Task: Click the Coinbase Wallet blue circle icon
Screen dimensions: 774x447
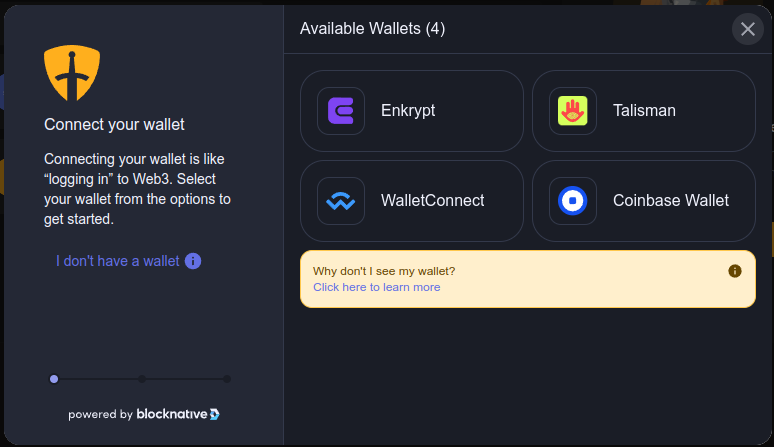Action: tap(573, 201)
